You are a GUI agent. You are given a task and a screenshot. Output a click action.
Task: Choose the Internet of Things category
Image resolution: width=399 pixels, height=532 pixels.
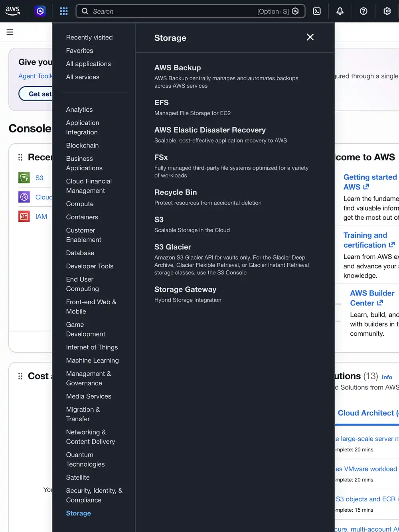(92, 347)
